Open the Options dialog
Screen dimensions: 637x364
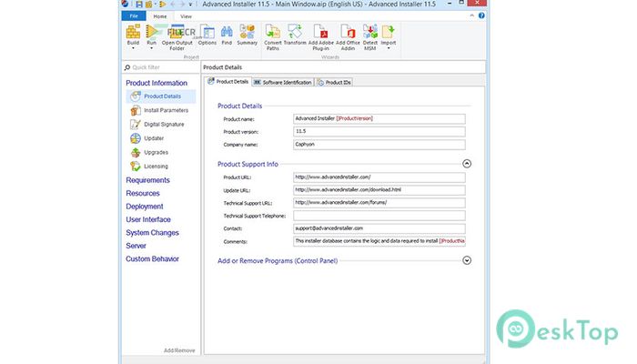pos(207,35)
